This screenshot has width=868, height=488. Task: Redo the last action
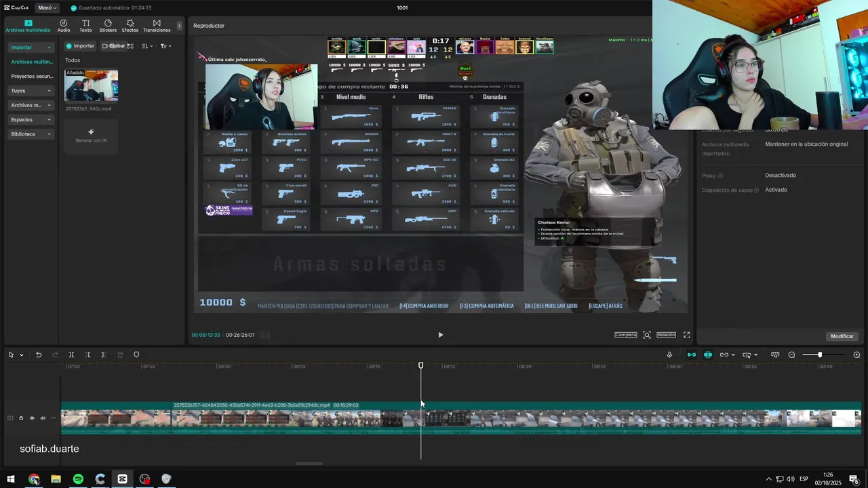click(x=54, y=354)
